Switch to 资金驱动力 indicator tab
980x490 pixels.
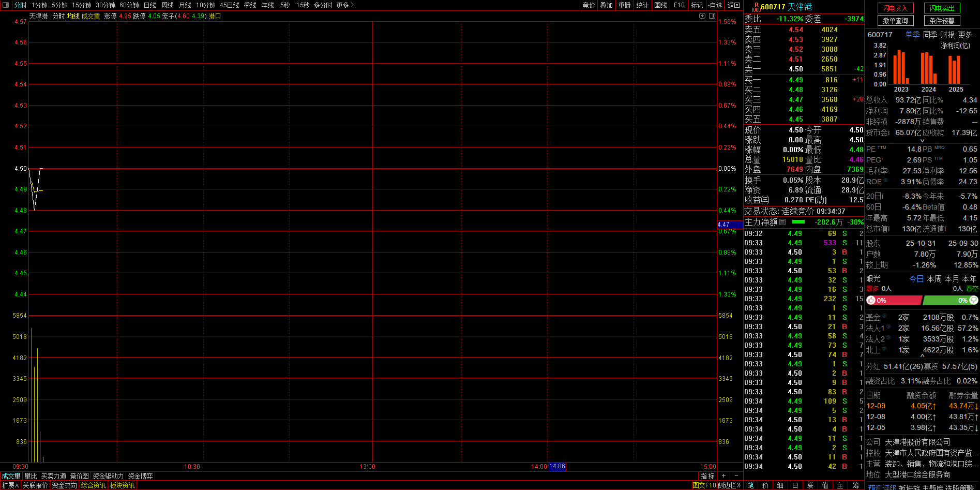tap(108, 476)
